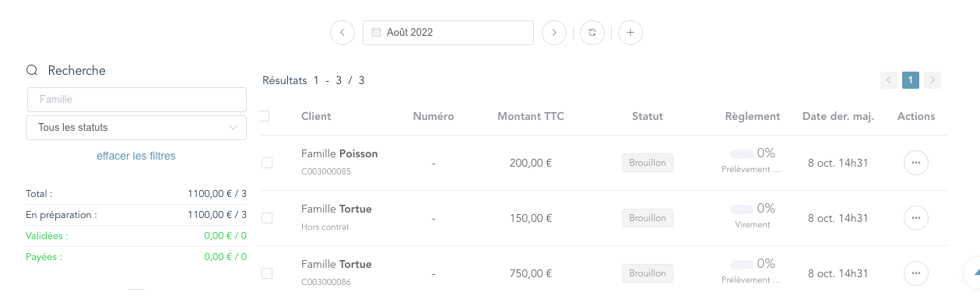Click the Poisson payment progress bar

[x=741, y=153]
